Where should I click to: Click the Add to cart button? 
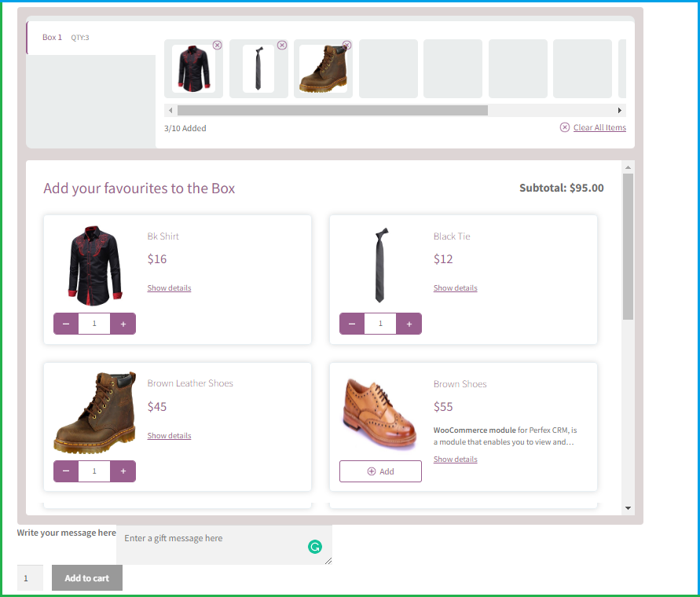tap(86, 577)
